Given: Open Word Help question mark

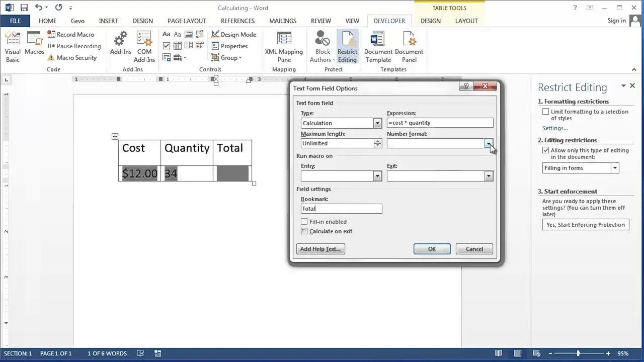Looking at the screenshot, I should pyautogui.click(x=576, y=8).
